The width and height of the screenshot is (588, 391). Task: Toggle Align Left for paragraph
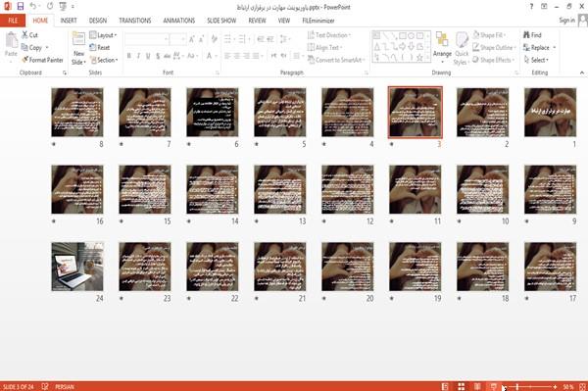227,56
